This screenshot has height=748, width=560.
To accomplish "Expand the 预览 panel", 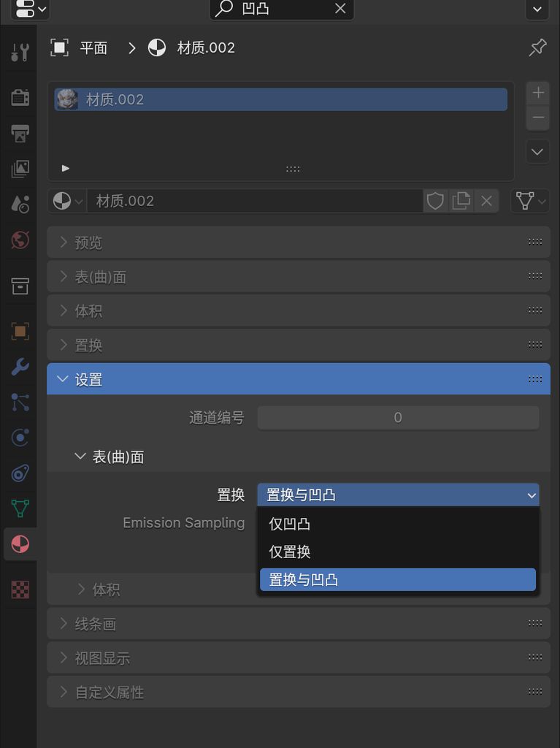I will [x=88, y=243].
